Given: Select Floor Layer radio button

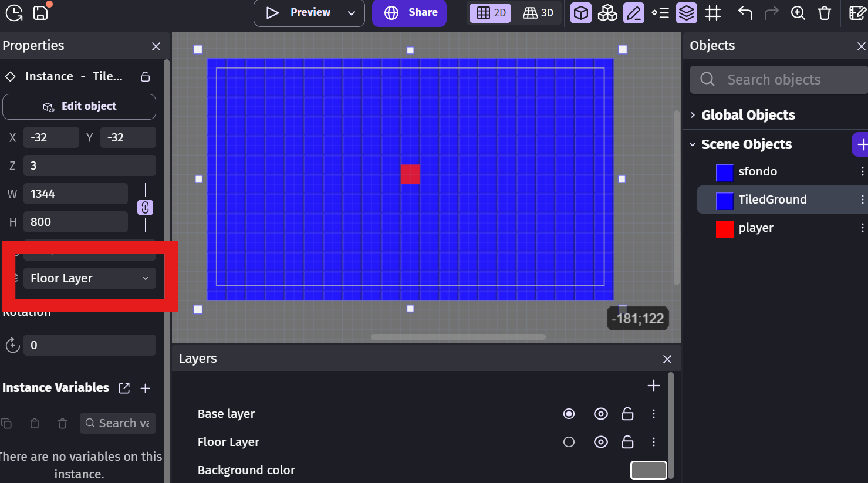Looking at the screenshot, I should (569, 442).
